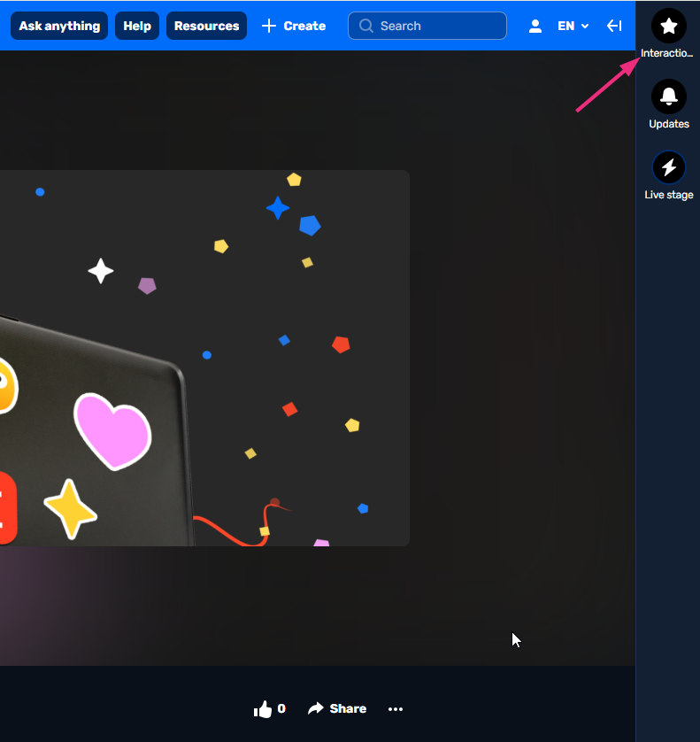This screenshot has height=742, width=700.
Task: Click the Share button
Action: (337, 708)
